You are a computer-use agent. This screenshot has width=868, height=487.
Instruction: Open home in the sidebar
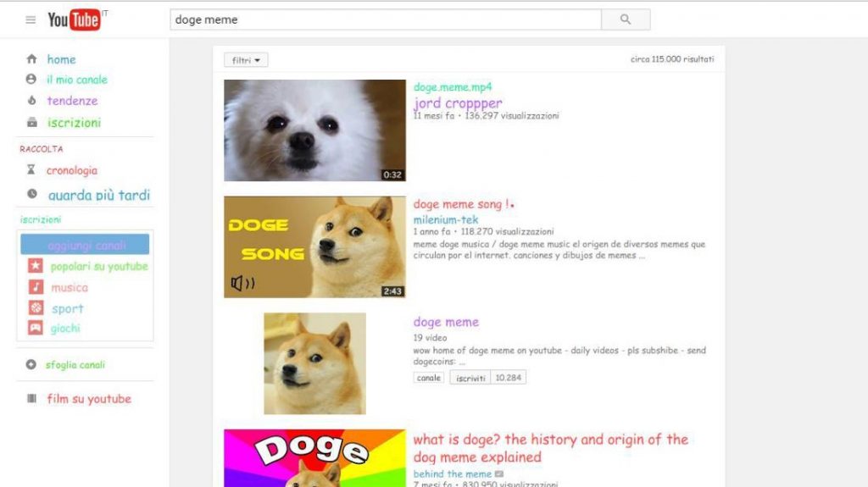click(61, 59)
